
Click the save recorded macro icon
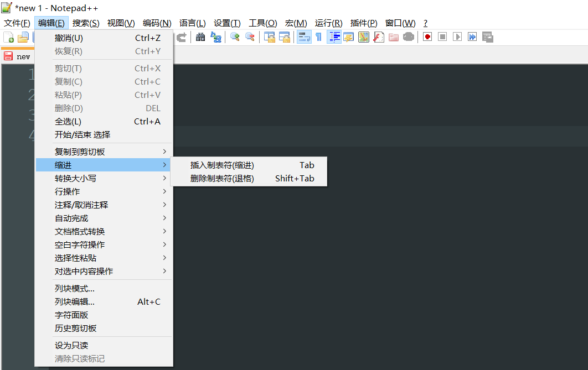pyautogui.click(x=487, y=37)
